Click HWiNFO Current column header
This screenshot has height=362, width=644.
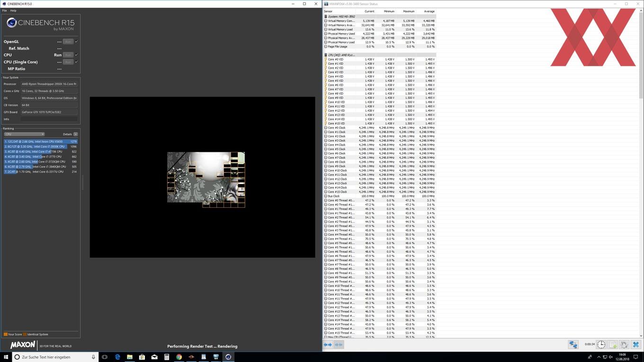(365, 11)
